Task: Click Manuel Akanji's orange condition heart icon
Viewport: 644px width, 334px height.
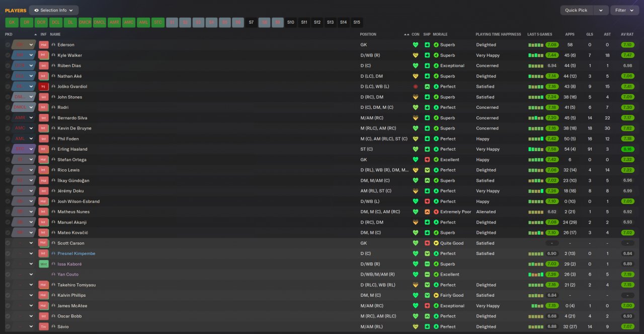Action: point(416,222)
